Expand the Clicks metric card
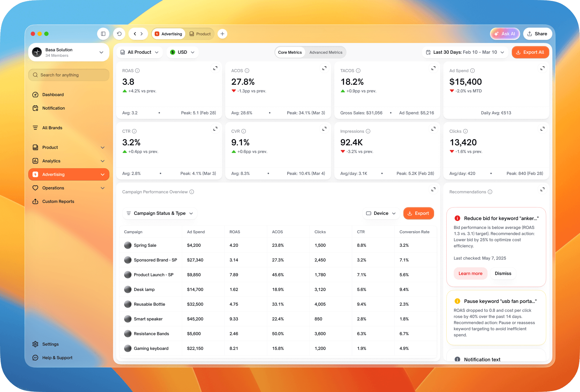The height and width of the screenshot is (392, 580). coord(543,129)
